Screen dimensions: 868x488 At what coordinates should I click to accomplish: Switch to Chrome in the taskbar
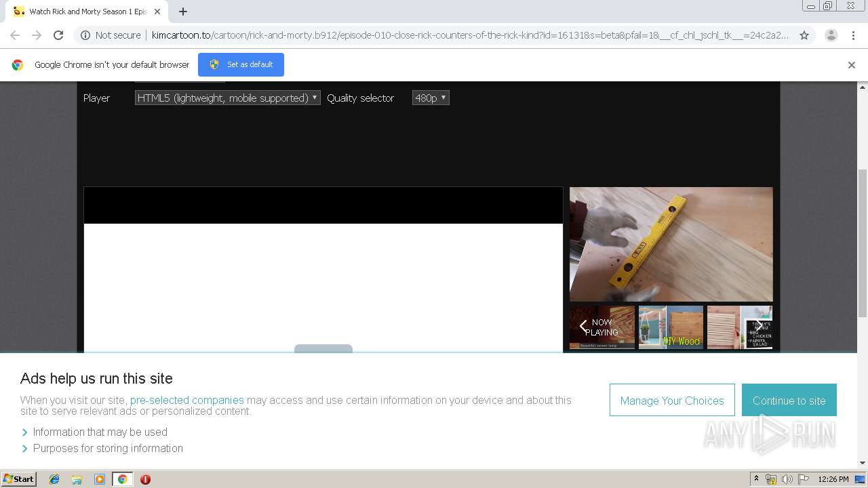pos(123,479)
